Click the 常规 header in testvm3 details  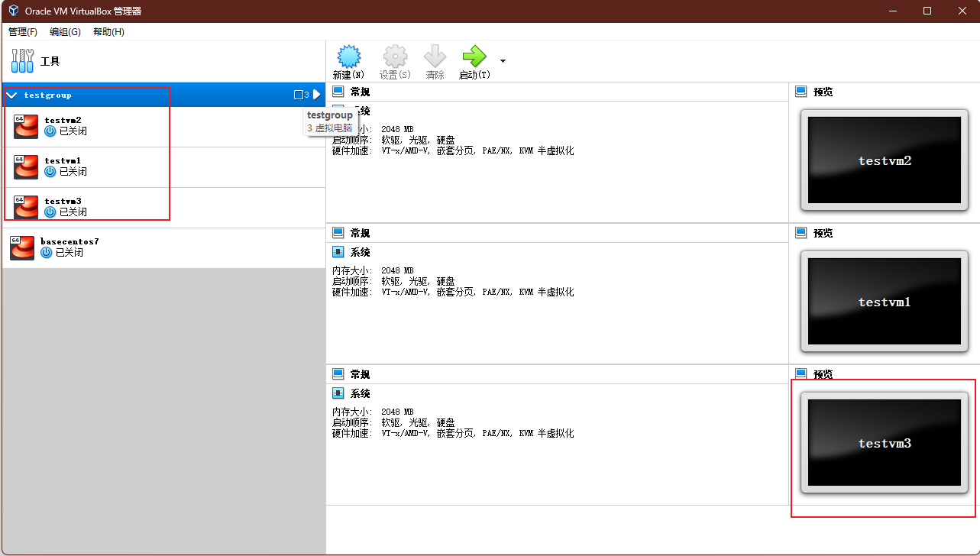361,374
